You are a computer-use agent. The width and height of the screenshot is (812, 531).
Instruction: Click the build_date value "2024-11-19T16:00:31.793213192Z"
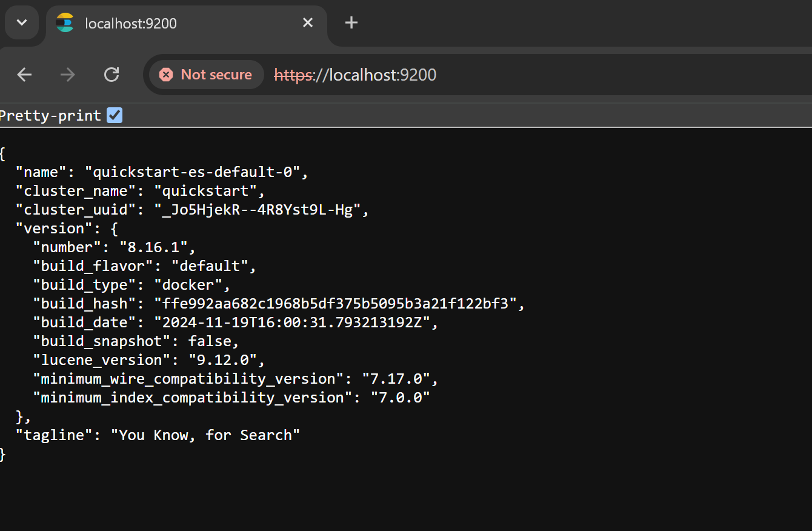[291, 322]
